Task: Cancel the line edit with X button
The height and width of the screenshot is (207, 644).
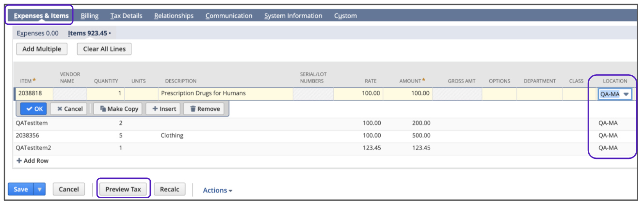Action: click(69, 109)
